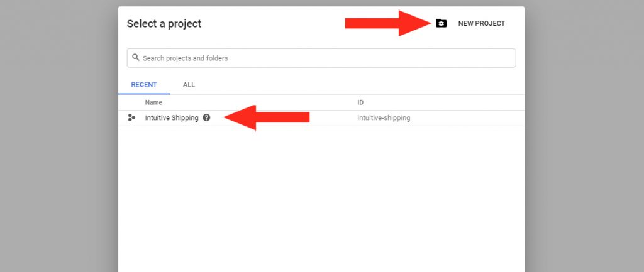The image size is (644, 272).
Task: Sort by the ID column header
Action: [x=360, y=102]
